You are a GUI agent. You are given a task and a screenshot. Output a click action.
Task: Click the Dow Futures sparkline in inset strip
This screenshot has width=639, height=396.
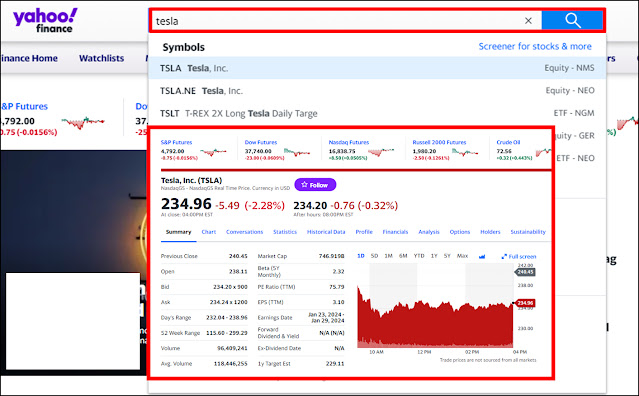click(297, 152)
